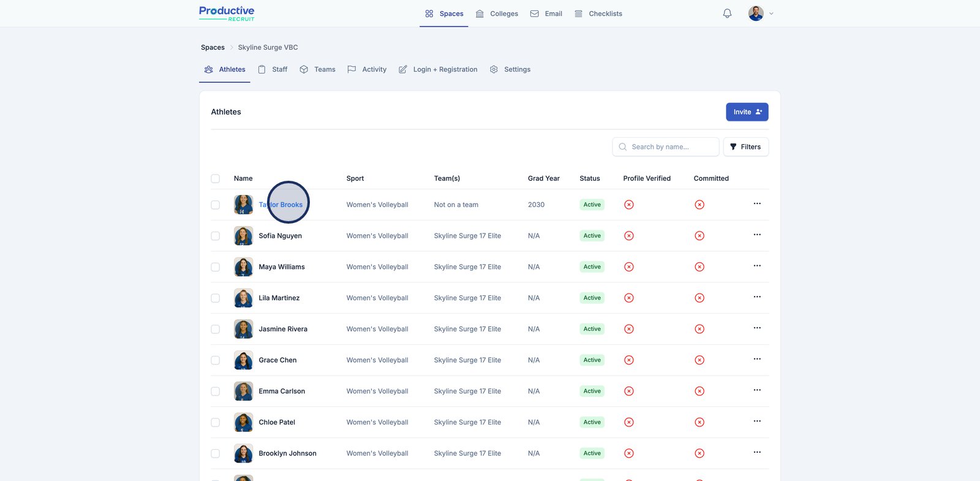
Task: Select Chloe Patel's row checkbox
Action: pos(216,423)
